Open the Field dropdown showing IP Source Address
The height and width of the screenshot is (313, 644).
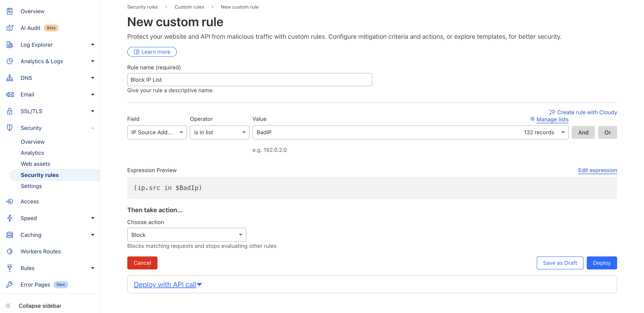(157, 132)
